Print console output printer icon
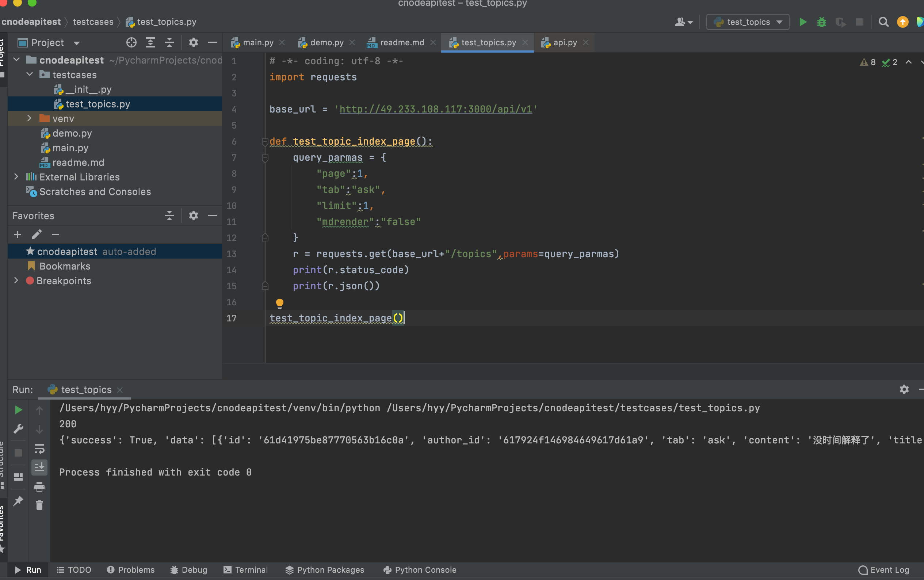924x580 pixels. (x=39, y=486)
